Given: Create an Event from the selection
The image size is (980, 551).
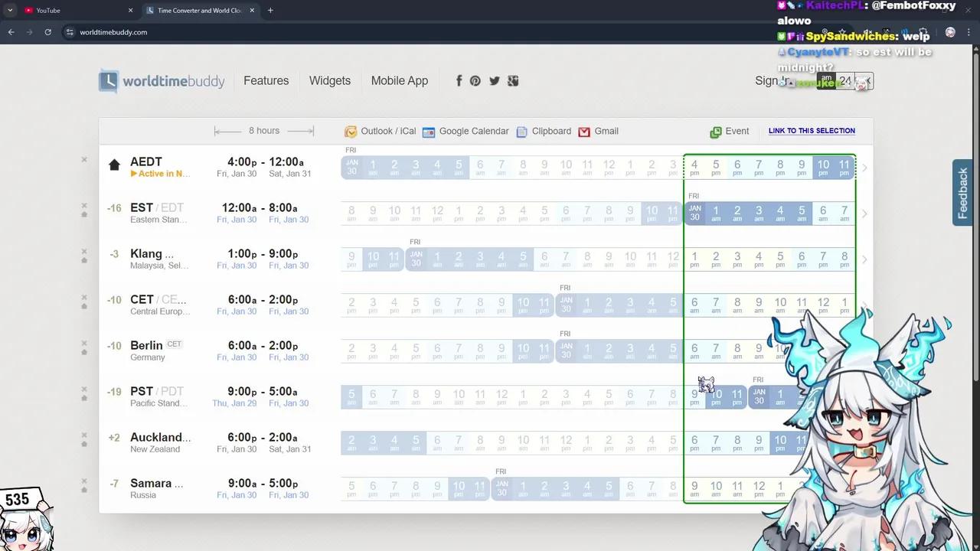Looking at the screenshot, I should click(x=729, y=132).
